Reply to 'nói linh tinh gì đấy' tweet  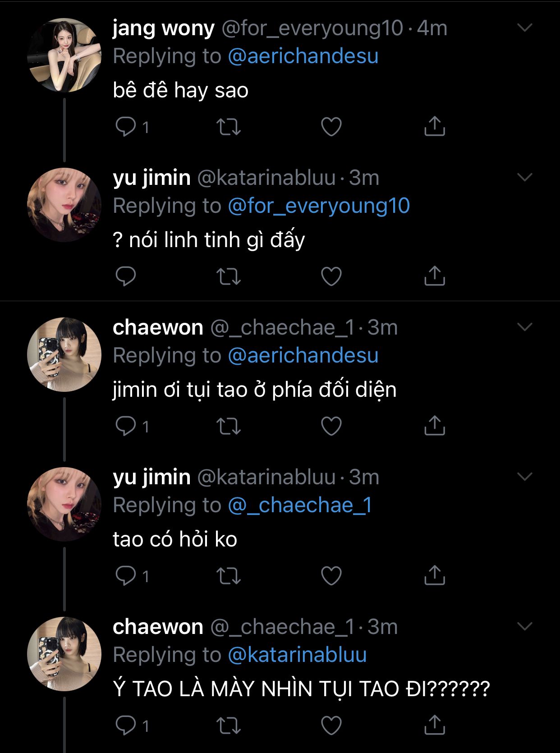(126, 276)
